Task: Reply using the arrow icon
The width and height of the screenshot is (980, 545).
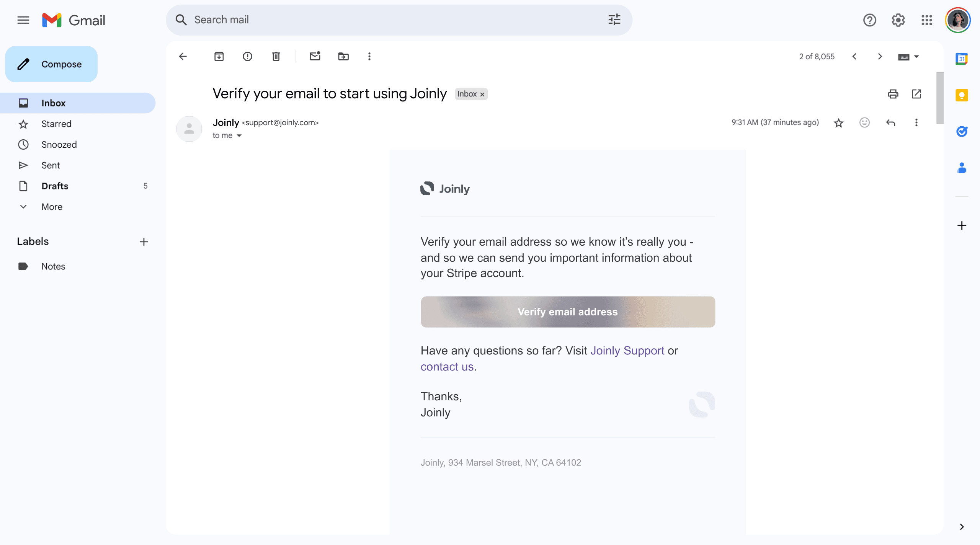Action: click(x=890, y=122)
